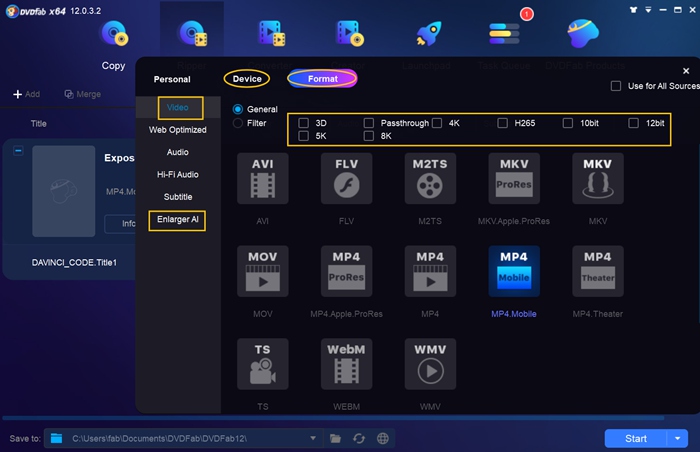Viewport: 700px width, 452px height.
Task: Click the Merge button
Action: (83, 94)
